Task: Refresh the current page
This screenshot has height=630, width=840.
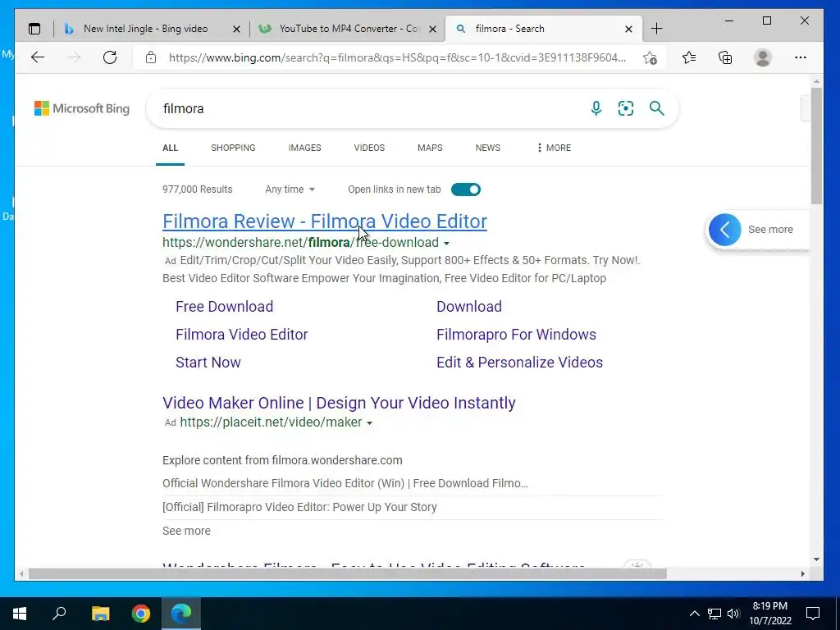Action: (x=110, y=57)
